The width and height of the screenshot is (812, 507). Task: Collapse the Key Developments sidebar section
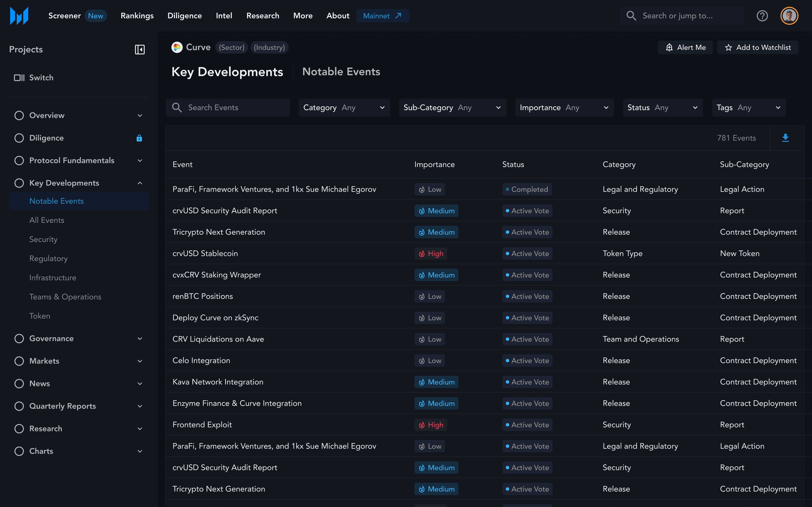140,183
